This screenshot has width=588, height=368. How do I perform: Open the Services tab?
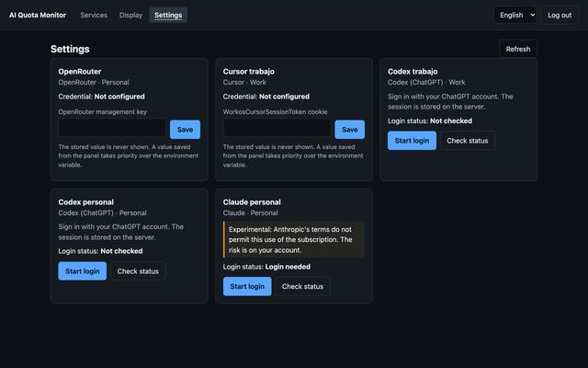[94, 15]
